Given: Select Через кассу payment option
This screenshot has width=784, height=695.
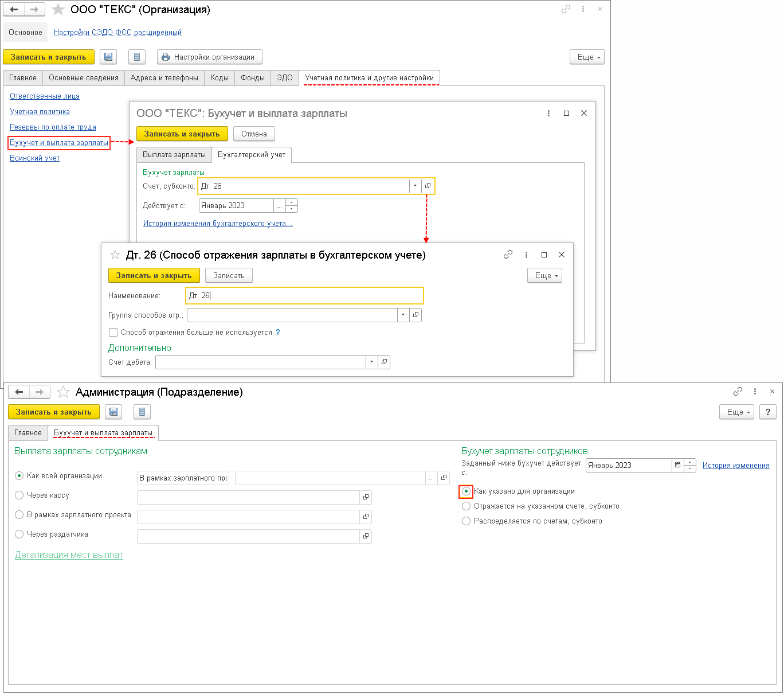Looking at the screenshot, I should pos(19,495).
